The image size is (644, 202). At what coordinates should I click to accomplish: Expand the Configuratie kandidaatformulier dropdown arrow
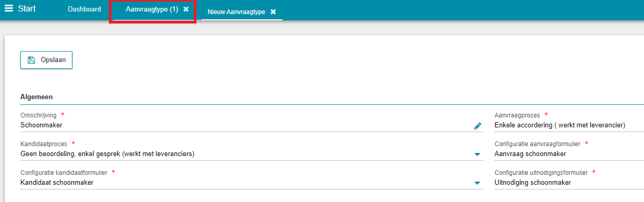(477, 183)
